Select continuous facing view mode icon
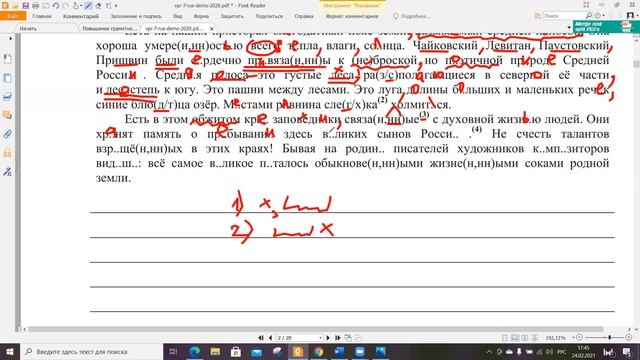 coord(535,338)
